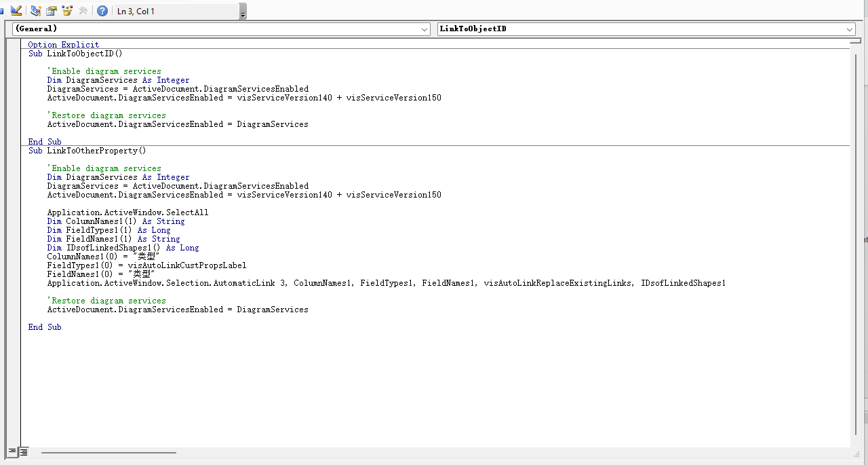Switch to Full Module View

click(23, 451)
